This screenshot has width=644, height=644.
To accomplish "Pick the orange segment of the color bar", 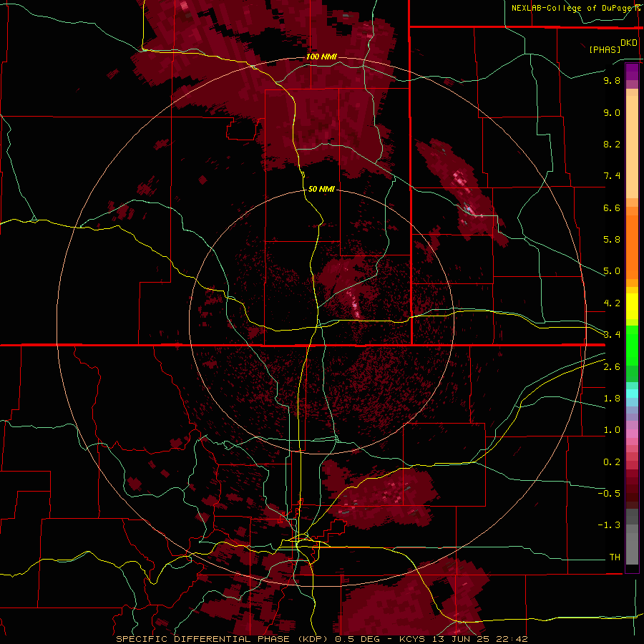I will click(632, 248).
